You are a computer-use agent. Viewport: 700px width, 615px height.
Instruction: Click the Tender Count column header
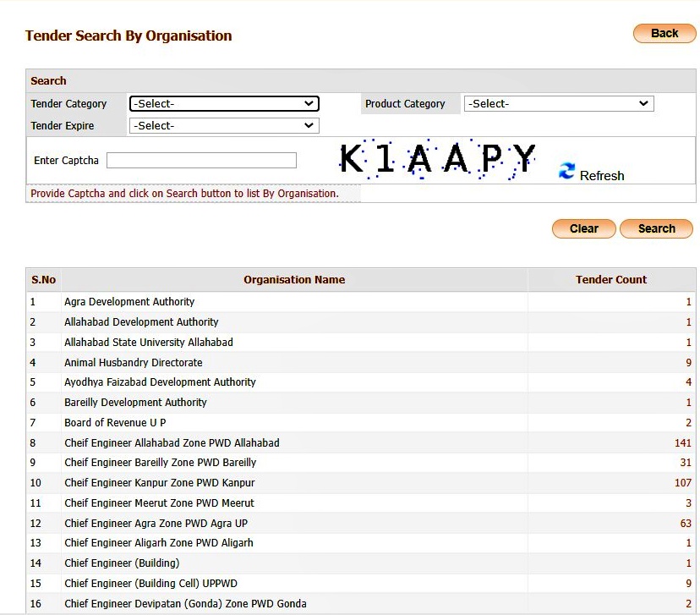[611, 280]
